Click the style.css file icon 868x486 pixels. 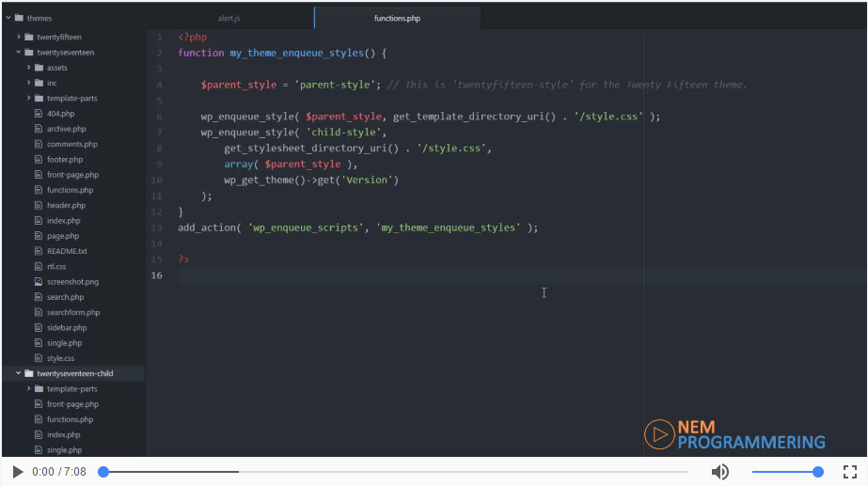pos(39,358)
